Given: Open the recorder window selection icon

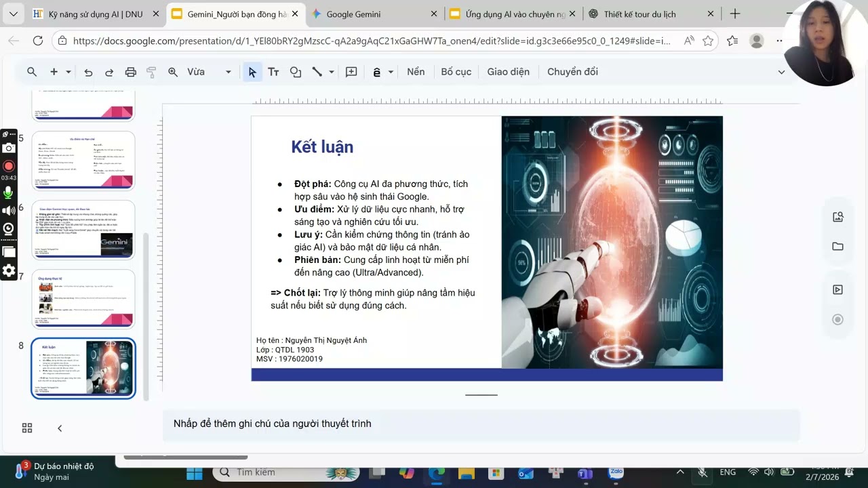Looking at the screenshot, I should [9, 251].
